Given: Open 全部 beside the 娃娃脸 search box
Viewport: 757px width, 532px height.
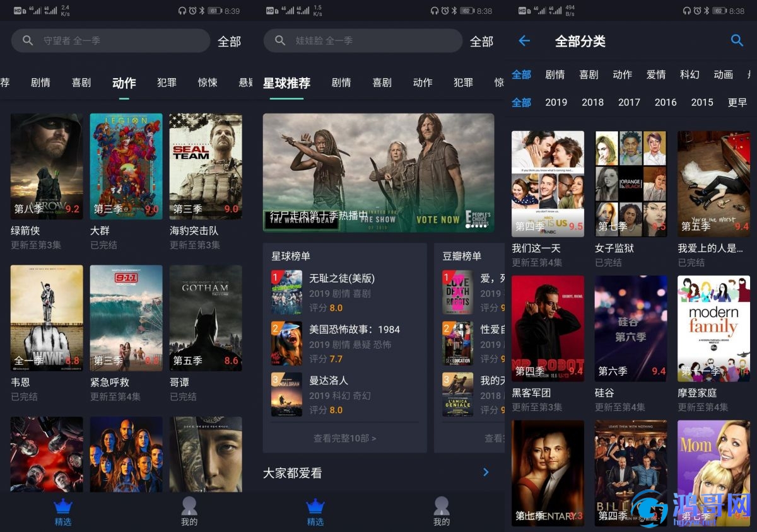Looking at the screenshot, I should tap(482, 41).
